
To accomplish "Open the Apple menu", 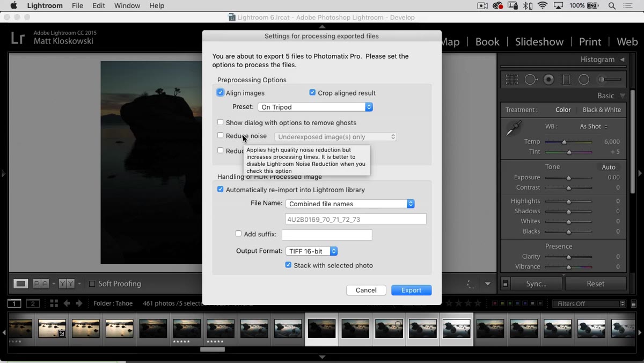I will tap(14, 6).
